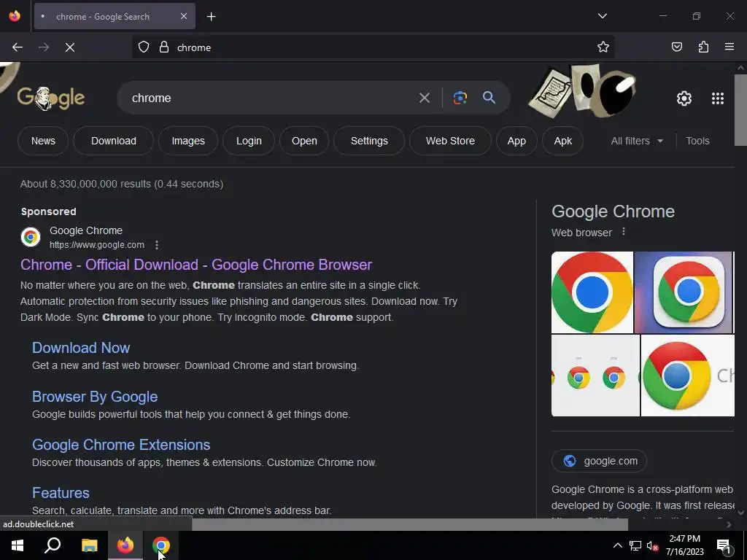Click the horizontal scrollbar right arrow
747x560 pixels.
(x=729, y=524)
